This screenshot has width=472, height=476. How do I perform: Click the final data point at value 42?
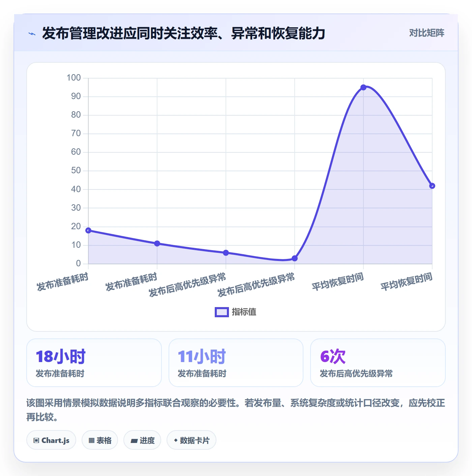pos(432,186)
